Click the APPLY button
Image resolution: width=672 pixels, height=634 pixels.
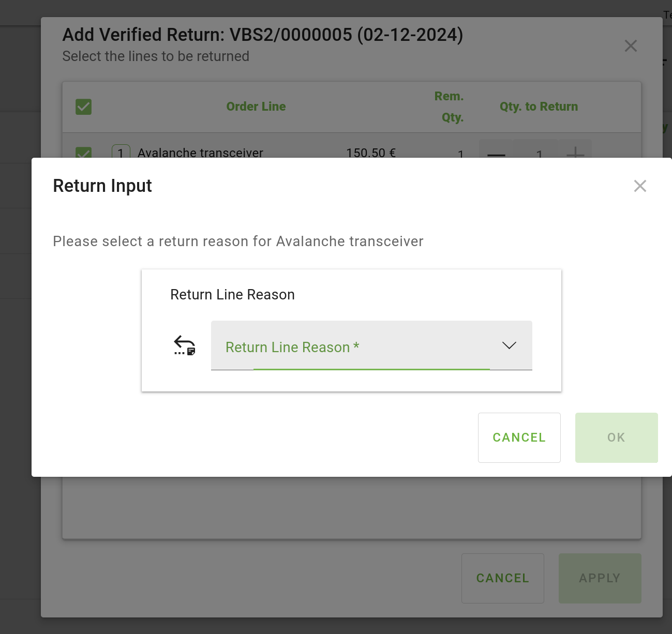click(x=600, y=578)
